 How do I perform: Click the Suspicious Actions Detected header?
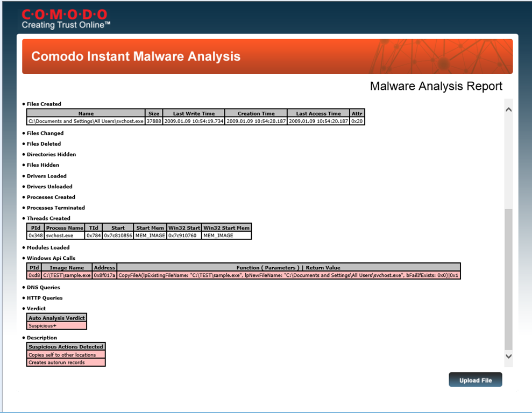[66, 346]
